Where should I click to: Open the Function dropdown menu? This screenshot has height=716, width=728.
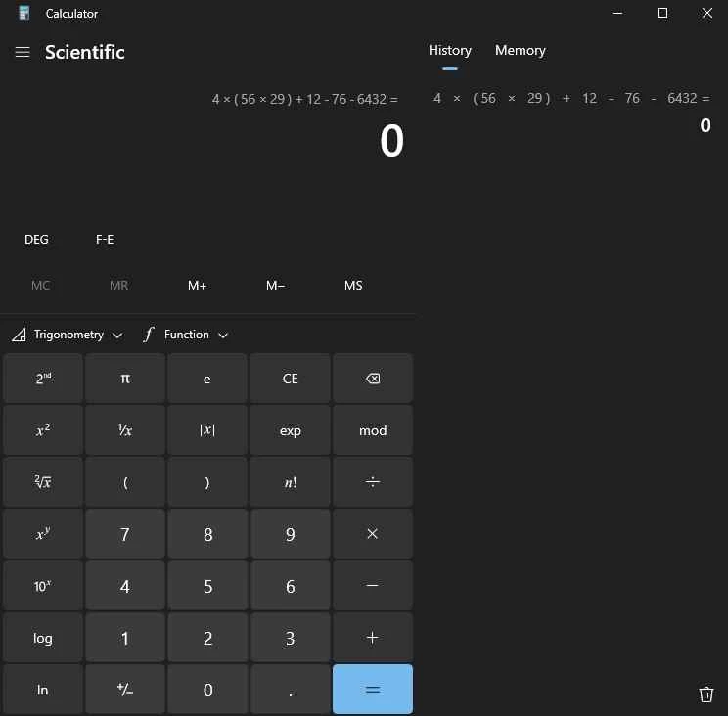point(186,335)
